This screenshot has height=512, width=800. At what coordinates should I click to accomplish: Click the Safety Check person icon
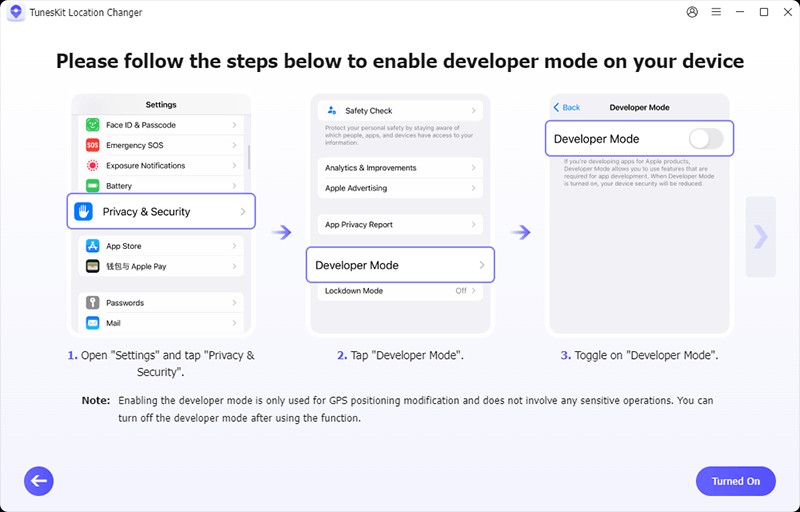(x=332, y=110)
